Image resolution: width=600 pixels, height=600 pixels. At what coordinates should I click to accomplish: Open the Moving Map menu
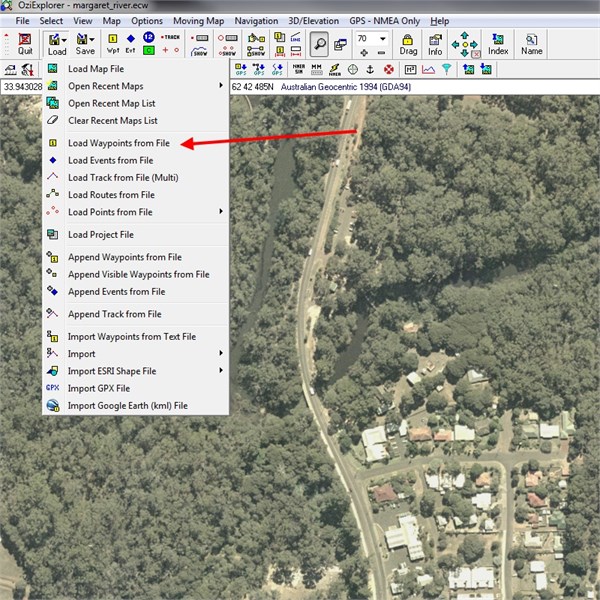pyautogui.click(x=199, y=21)
